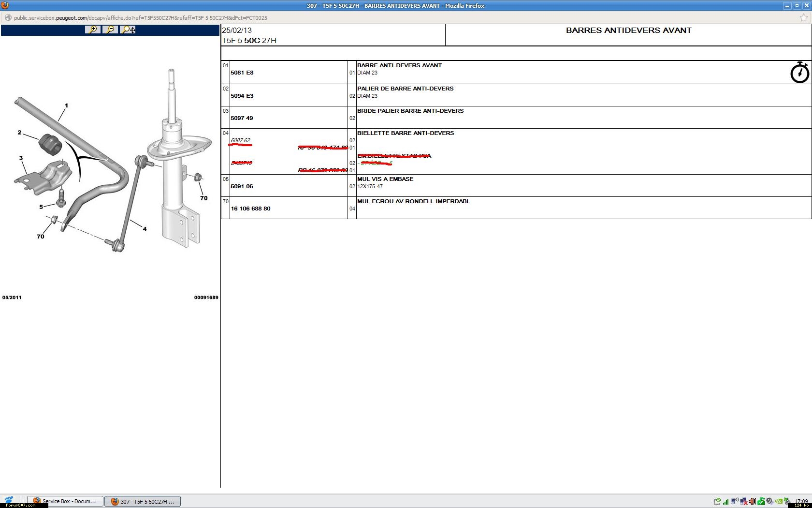
Task: Select part number 5097 49
Action: [x=242, y=118]
